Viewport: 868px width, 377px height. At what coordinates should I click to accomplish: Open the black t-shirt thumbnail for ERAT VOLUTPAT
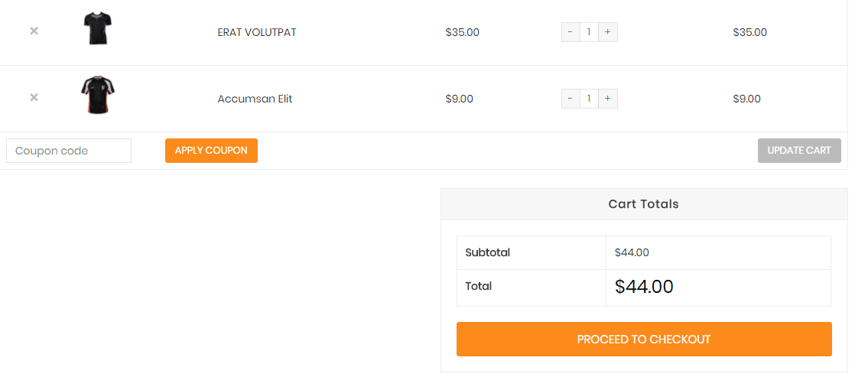pyautogui.click(x=97, y=29)
